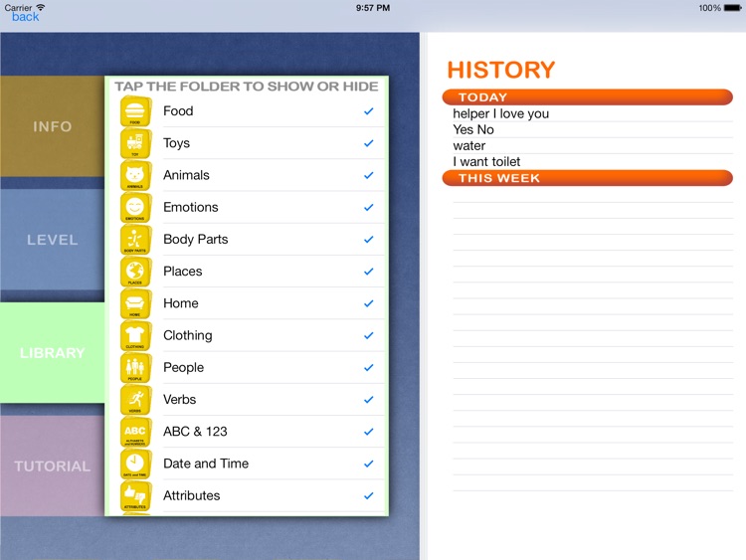746x560 pixels.
Task: Toggle the Verbs folder checkmark
Action: 369,400
